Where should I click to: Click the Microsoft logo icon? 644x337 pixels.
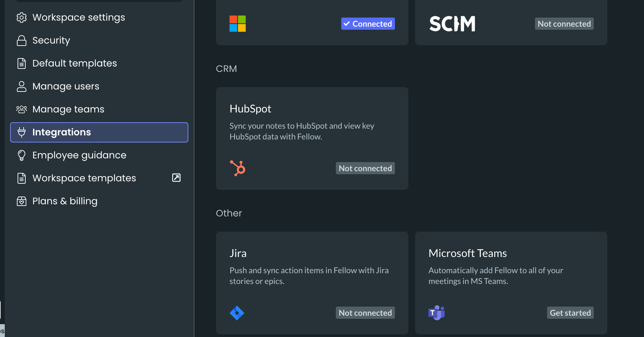238,24
